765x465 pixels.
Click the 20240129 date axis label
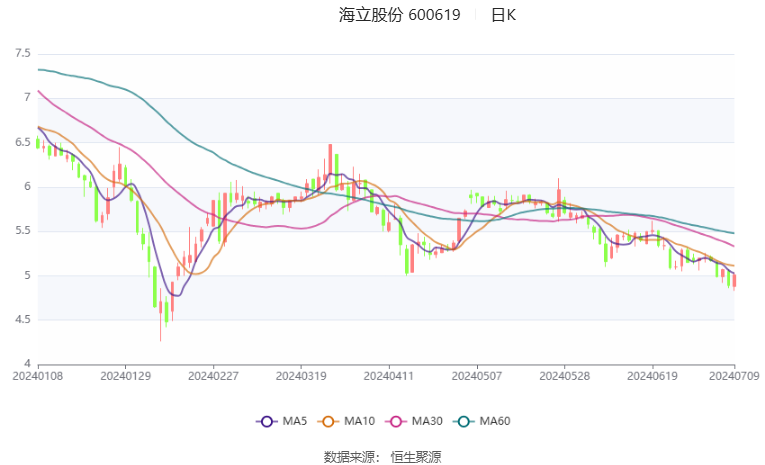click(x=125, y=376)
